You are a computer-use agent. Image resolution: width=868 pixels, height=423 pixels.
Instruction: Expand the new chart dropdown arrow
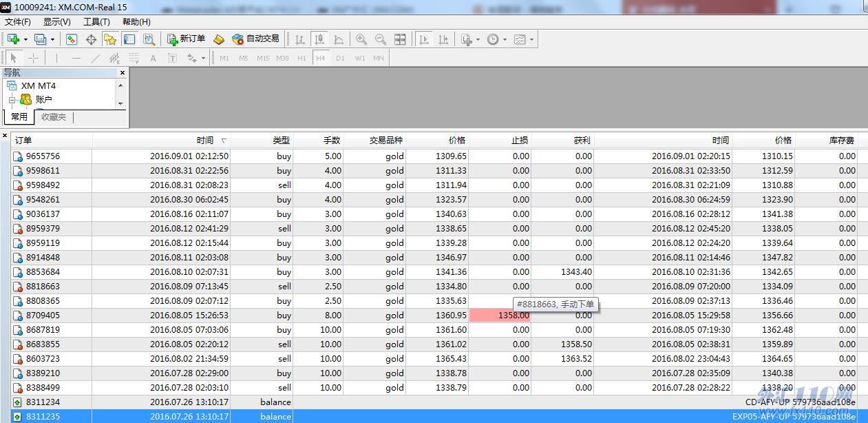[x=25, y=39]
